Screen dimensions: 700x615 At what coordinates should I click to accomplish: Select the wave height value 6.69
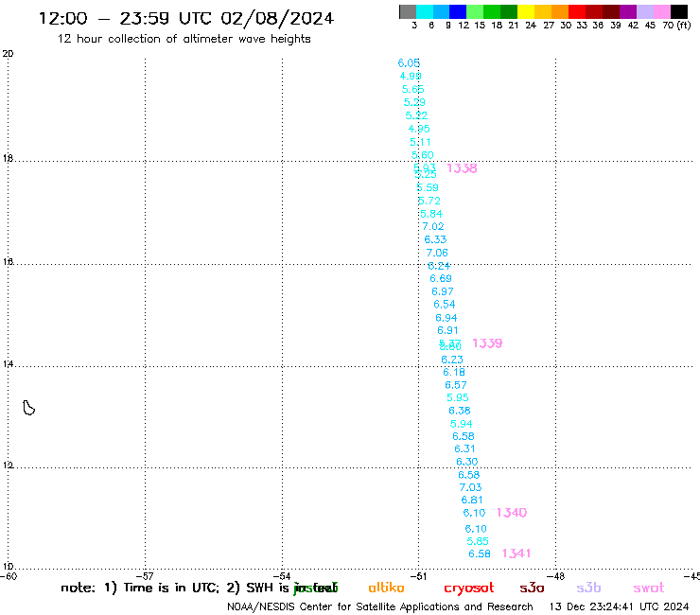(441, 279)
